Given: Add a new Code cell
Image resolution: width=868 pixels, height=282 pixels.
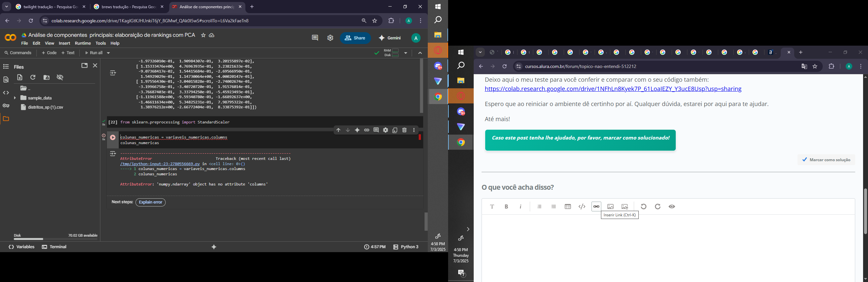Looking at the screenshot, I should coord(49,53).
